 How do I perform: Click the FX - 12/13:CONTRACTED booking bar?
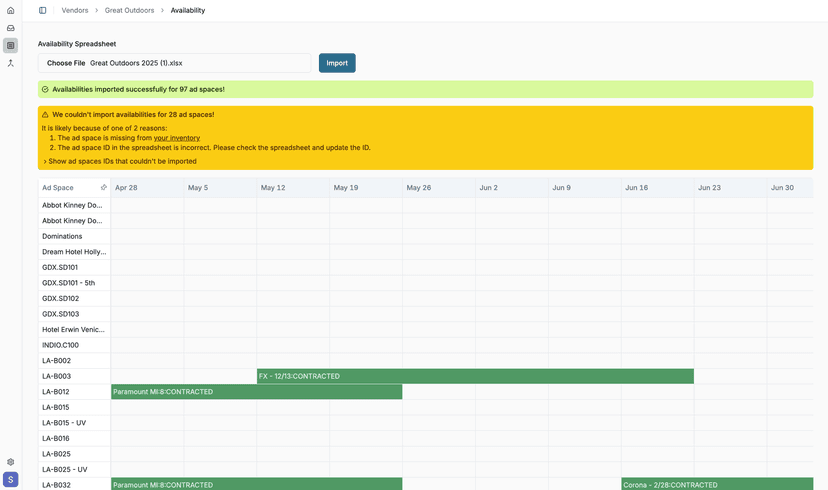pos(475,376)
